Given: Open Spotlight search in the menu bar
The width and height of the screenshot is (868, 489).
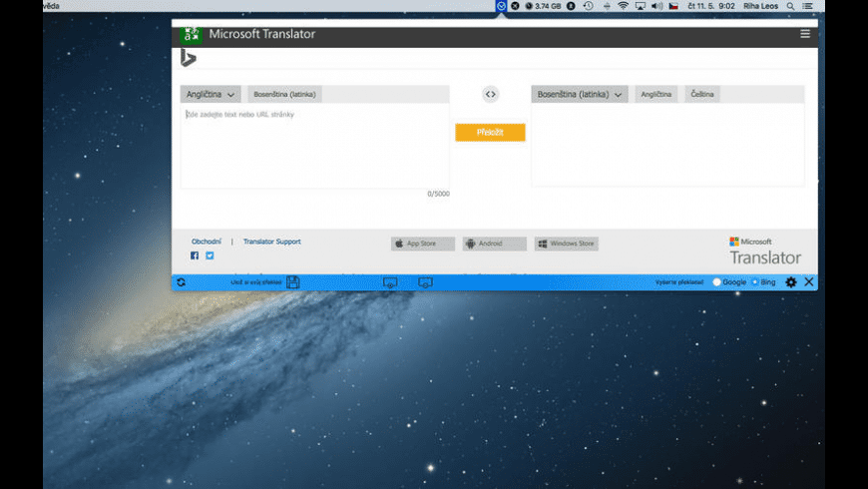Looking at the screenshot, I should 790,6.
